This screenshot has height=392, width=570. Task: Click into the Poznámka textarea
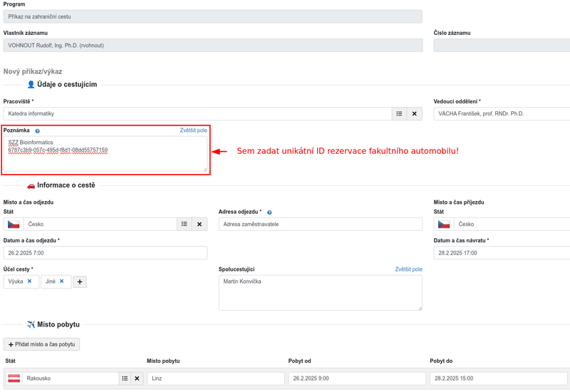tap(105, 154)
